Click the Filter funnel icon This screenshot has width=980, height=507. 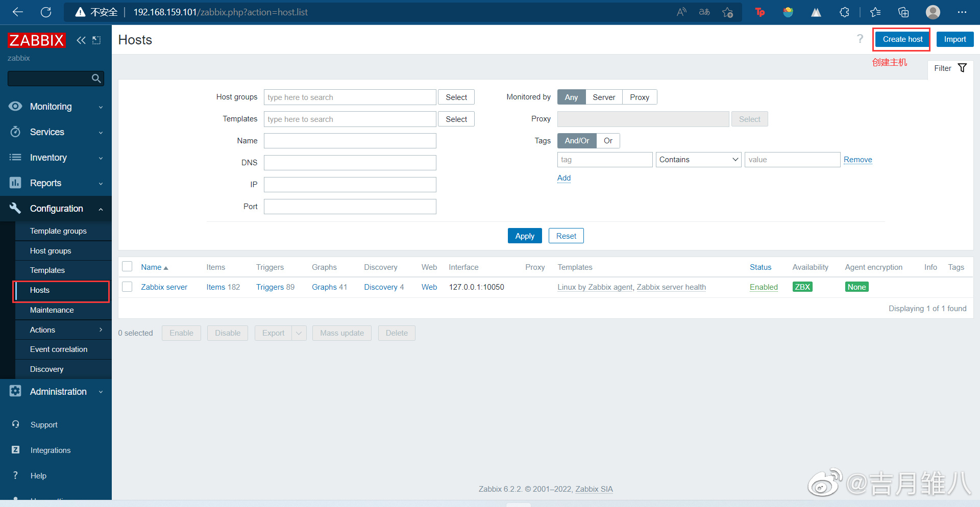[x=962, y=68]
